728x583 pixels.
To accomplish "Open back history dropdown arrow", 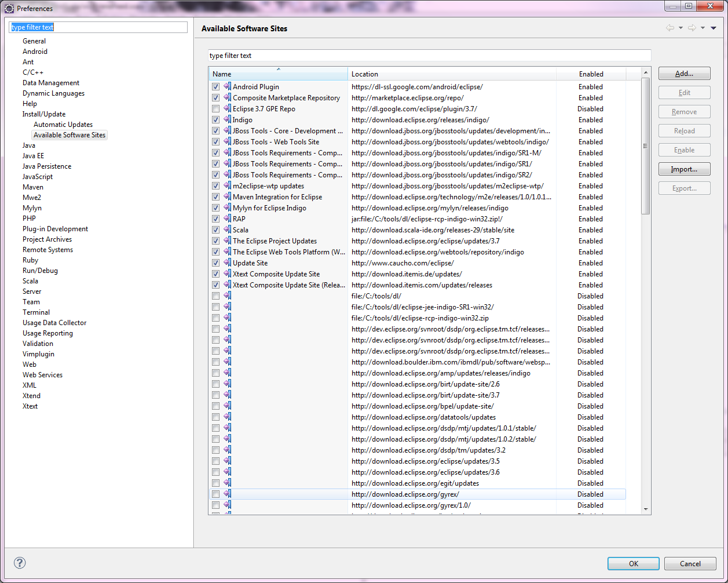I will [681, 28].
